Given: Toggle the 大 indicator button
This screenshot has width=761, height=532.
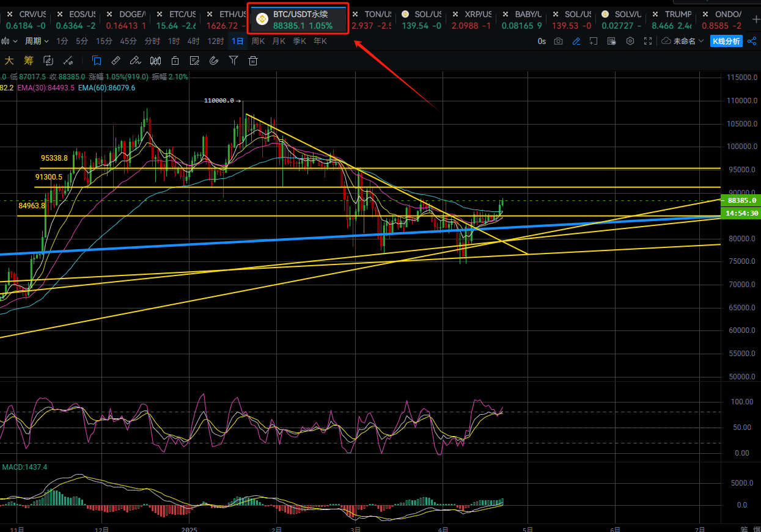Looking at the screenshot, I should pos(9,60).
